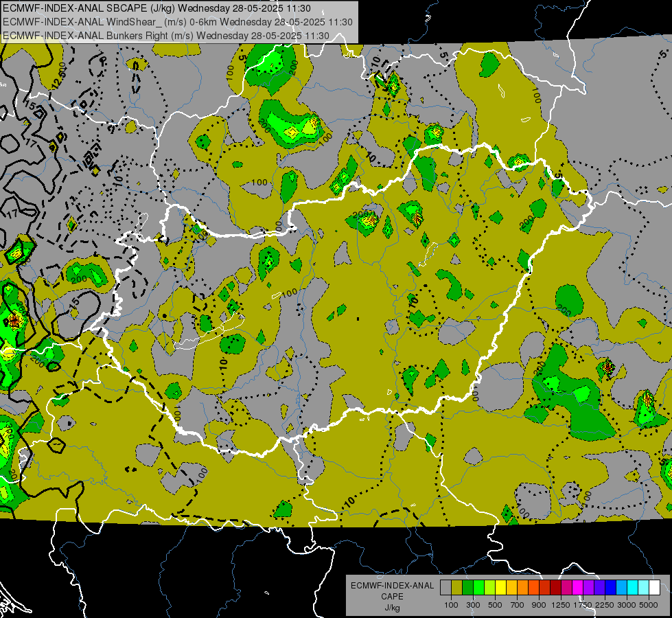Click the 2250 value under the color scale
This screenshot has height=618, width=672.
605,605
